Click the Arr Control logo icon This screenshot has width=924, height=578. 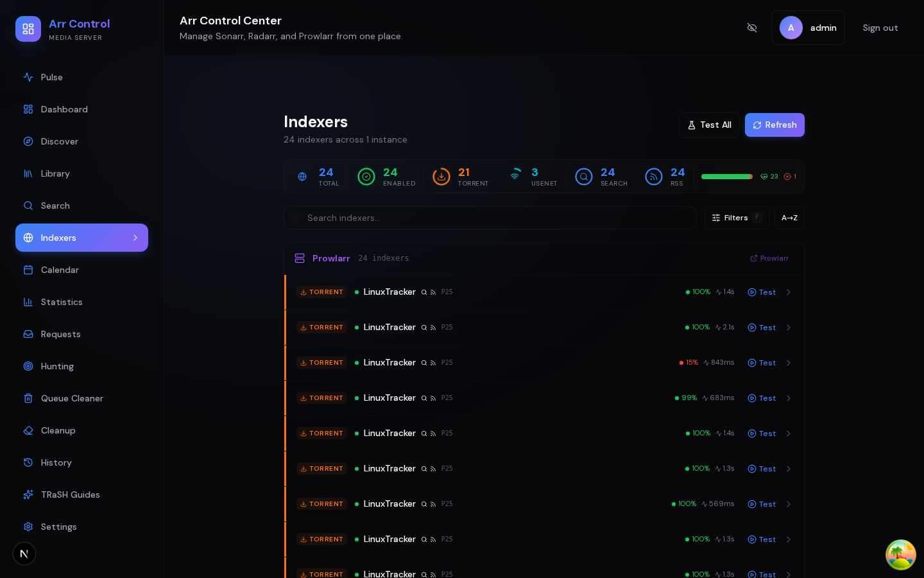28,29
